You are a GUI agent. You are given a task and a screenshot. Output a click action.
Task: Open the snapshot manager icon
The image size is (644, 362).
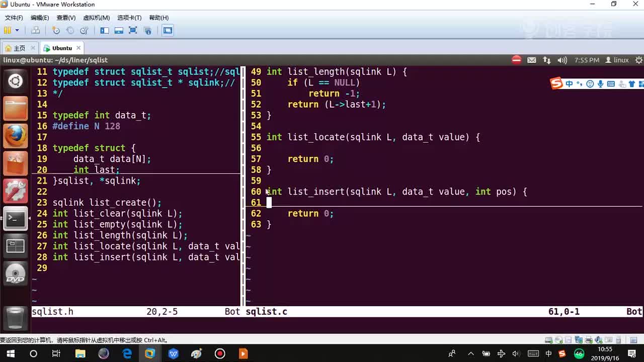pyautogui.click(x=84, y=30)
